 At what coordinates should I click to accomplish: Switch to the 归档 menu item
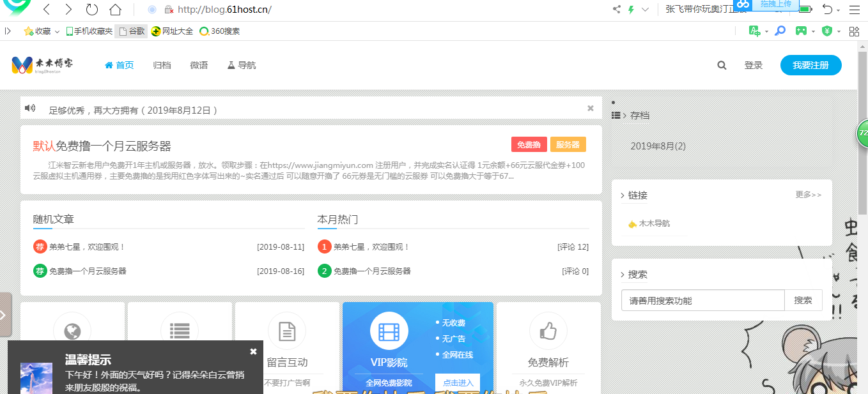tap(162, 64)
